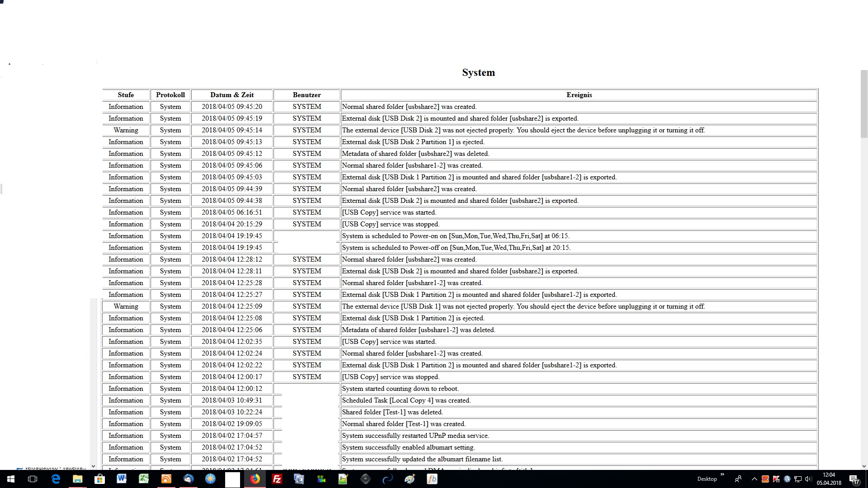The width and height of the screenshot is (868, 488).
Task: Open Excel from the taskbar
Action: coord(144,479)
